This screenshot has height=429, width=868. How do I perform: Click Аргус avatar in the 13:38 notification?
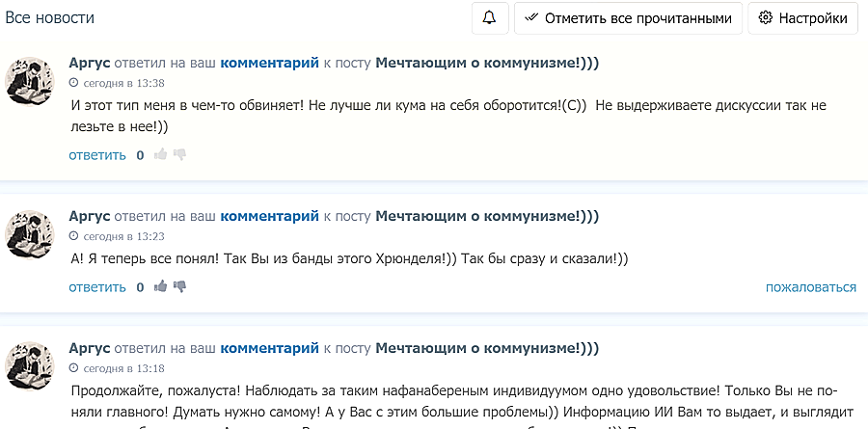30,81
